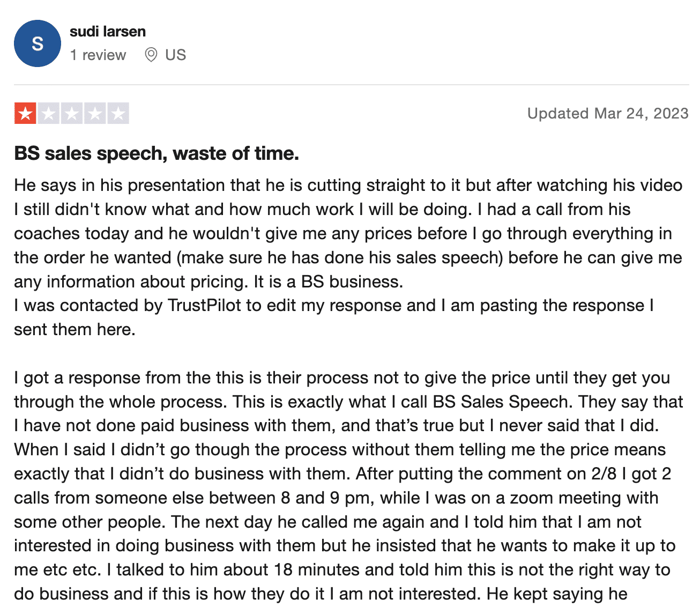Screen dimensions: 700x606
Task: Click the fifth gray star
Action: 118,113
